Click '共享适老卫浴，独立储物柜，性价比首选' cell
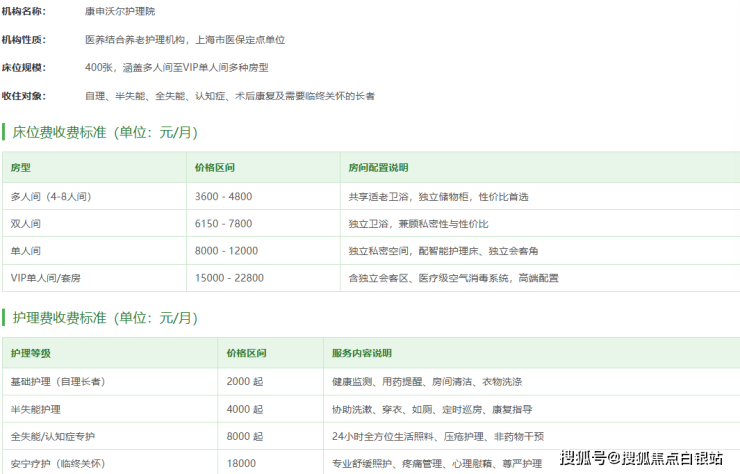Screen dimensions: 740x474 coord(540,196)
